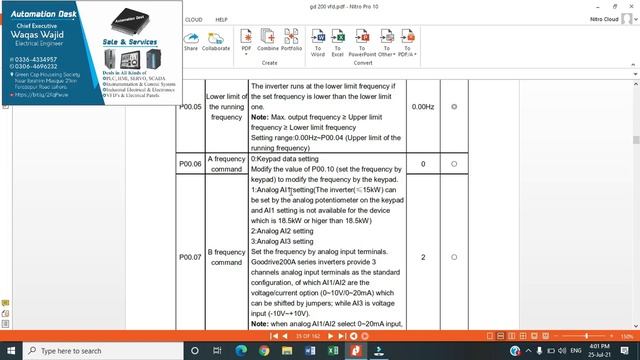Click the chevron below the ribbon

[636, 74]
